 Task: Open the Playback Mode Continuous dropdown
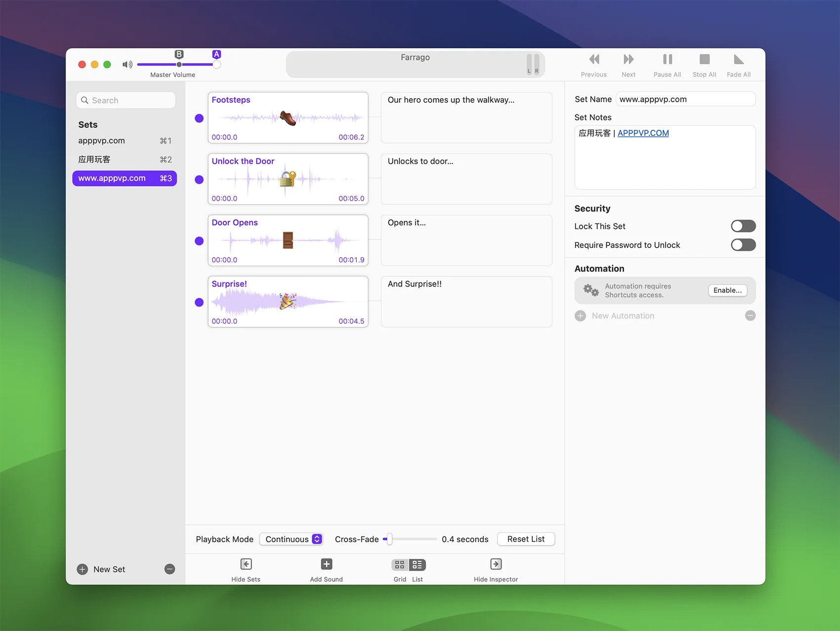coord(291,539)
